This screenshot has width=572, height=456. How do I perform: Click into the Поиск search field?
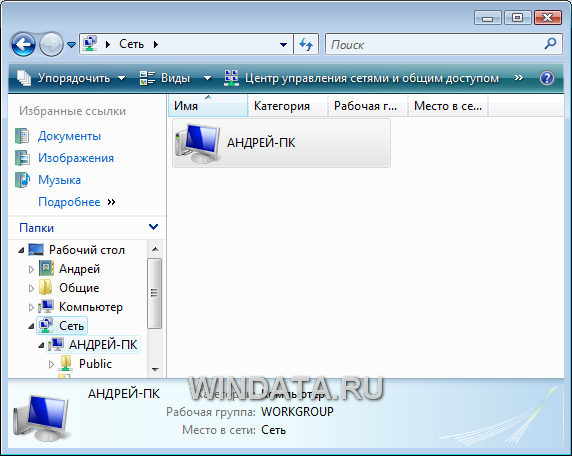tap(435, 45)
